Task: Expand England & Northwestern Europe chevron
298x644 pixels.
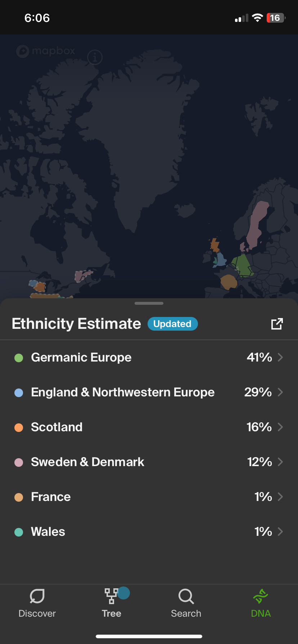Action: pos(280,392)
